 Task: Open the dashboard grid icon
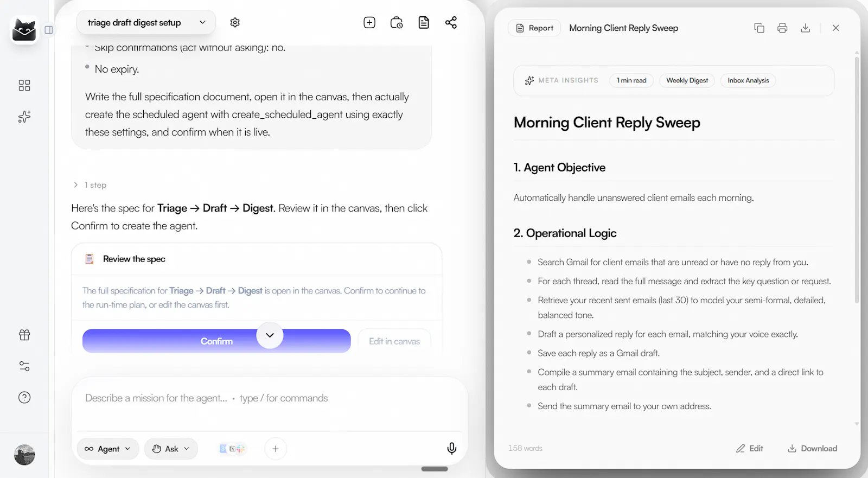(x=24, y=85)
